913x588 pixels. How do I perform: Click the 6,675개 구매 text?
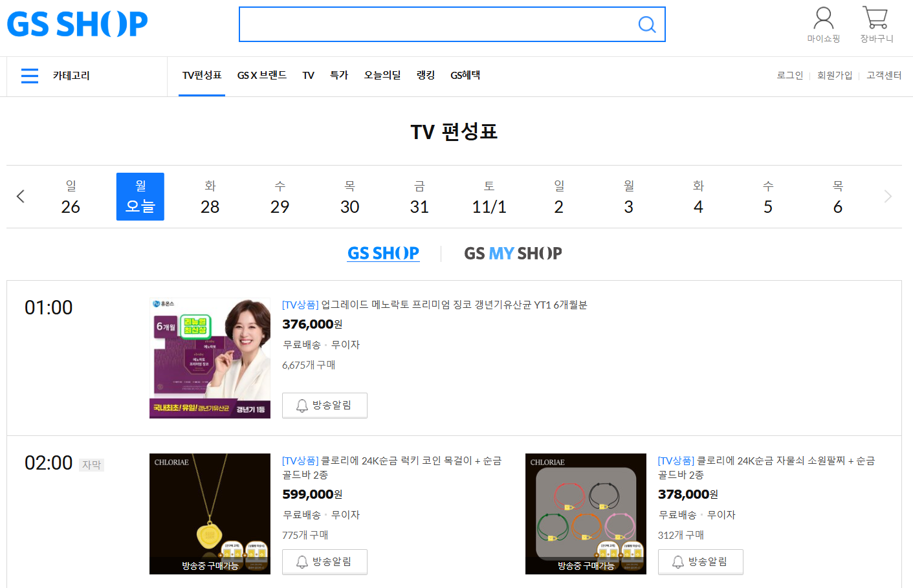[309, 365]
